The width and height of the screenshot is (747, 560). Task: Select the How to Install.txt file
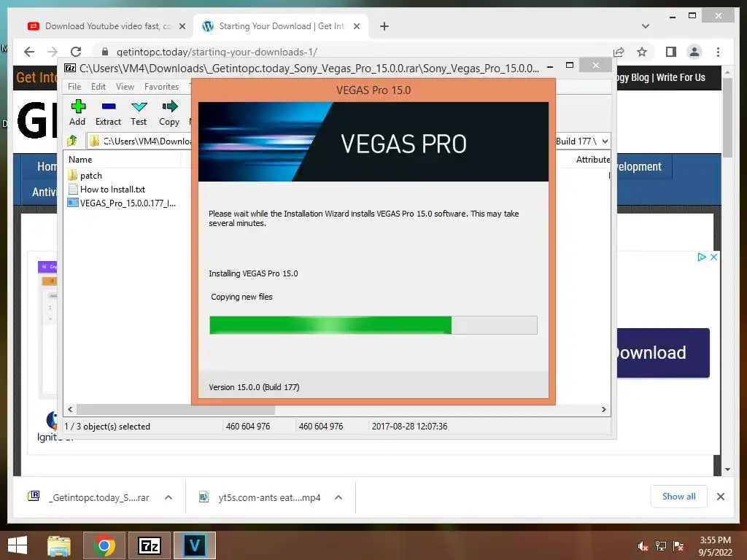107,190
